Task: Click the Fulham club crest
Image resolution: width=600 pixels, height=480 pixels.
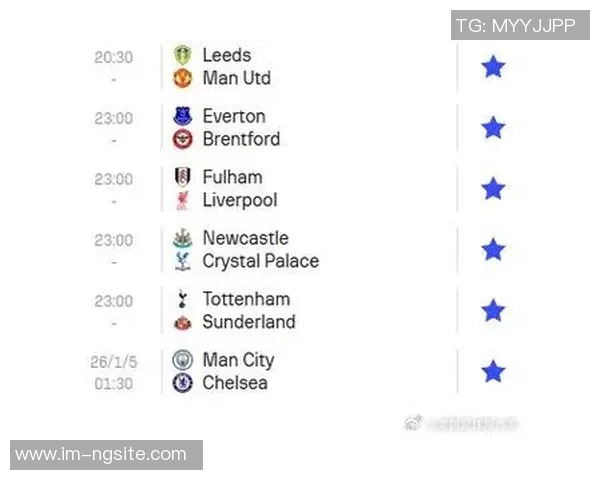Action: point(182,178)
